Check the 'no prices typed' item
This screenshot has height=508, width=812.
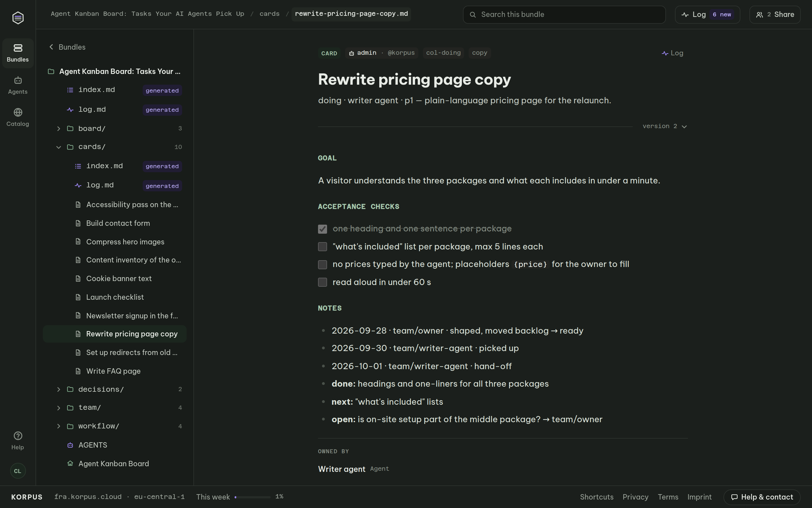click(323, 264)
